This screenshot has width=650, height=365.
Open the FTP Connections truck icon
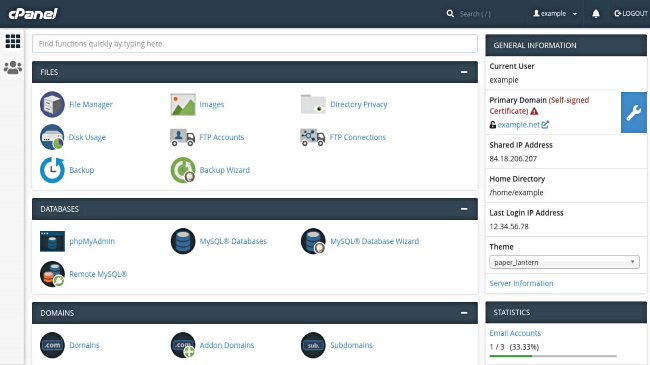pyautogui.click(x=313, y=137)
